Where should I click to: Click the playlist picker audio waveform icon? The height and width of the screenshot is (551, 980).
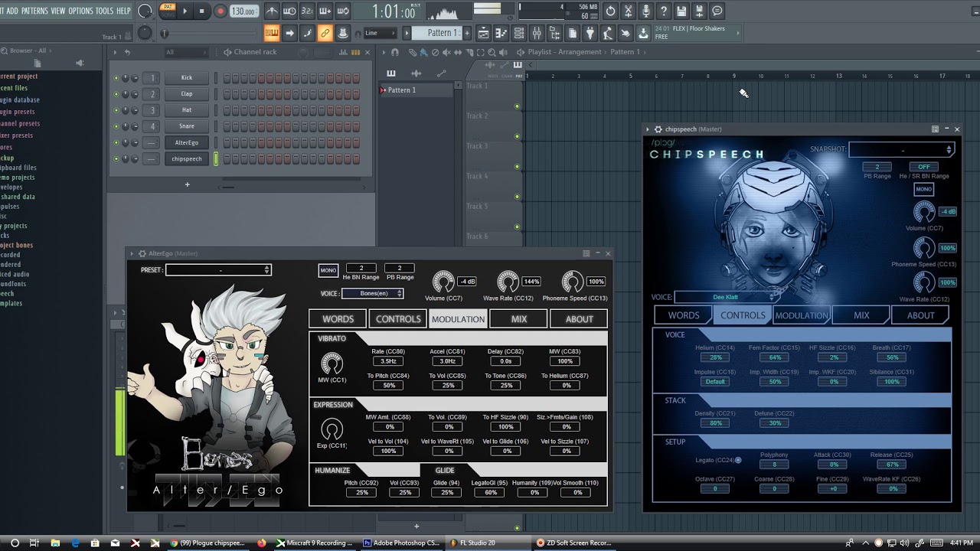416,73
